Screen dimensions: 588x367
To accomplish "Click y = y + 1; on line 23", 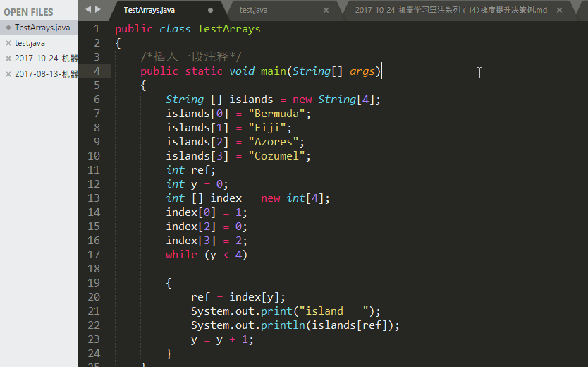I will point(222,339).
